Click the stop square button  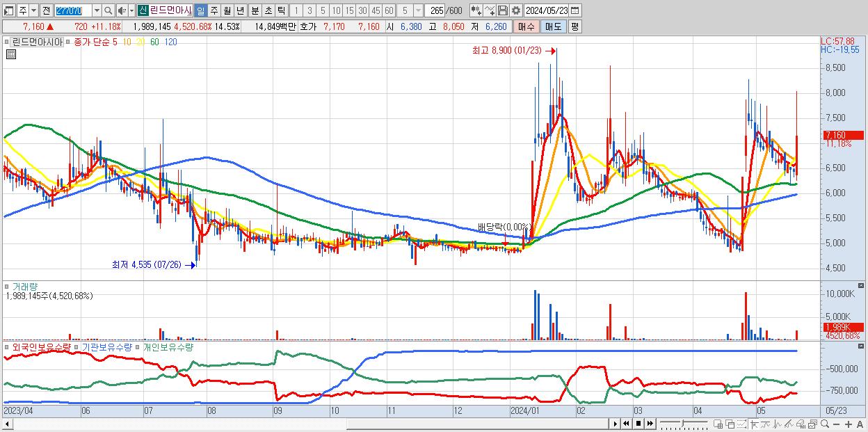pos(638,424)
